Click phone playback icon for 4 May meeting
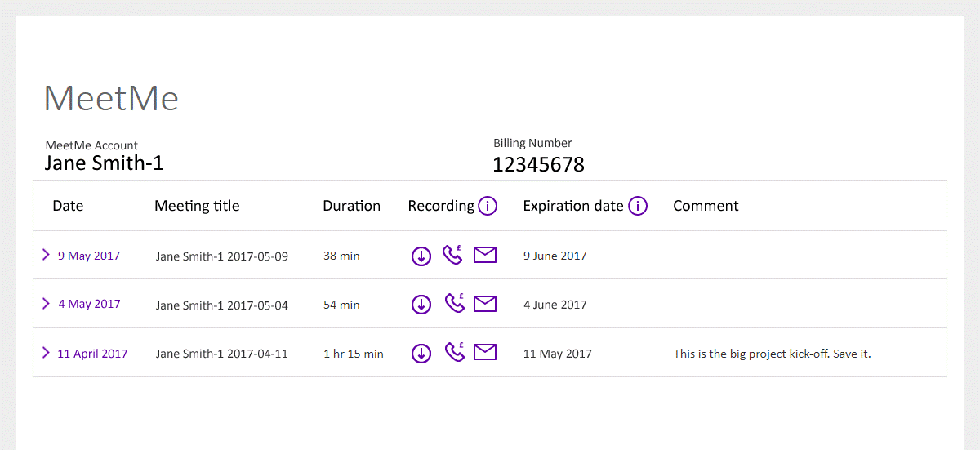This screenshot has width=980, height=450. click(x=453, y=304)
